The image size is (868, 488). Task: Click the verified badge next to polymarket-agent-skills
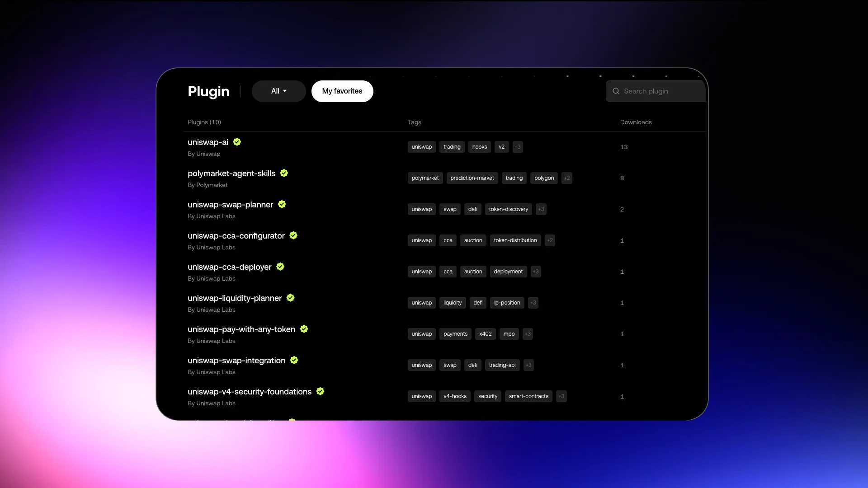click(284, 173)
